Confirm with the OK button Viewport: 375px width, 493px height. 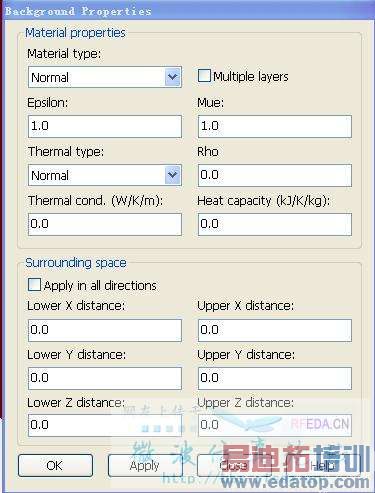(x=55, y=465)
